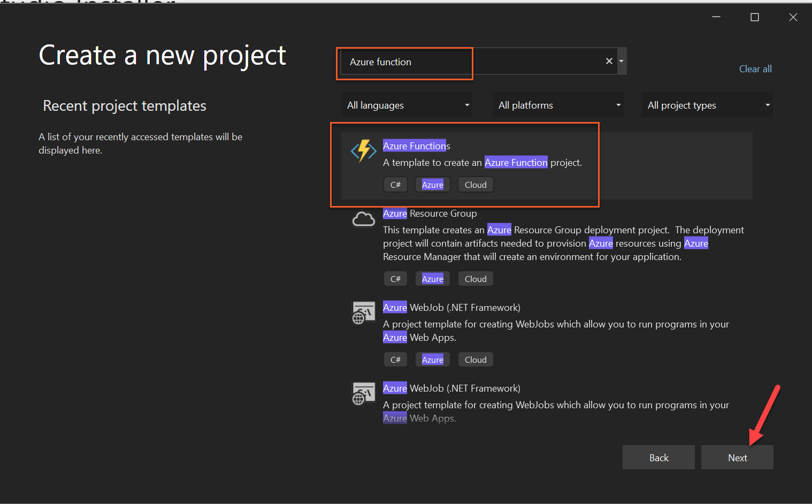Click the last Azure WebJob template icon

364,393
